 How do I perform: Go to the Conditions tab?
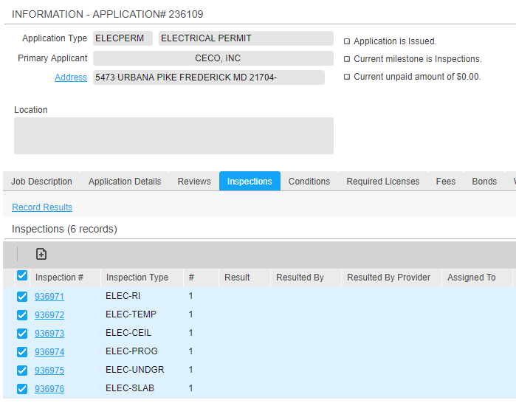[x=309, y=182]
